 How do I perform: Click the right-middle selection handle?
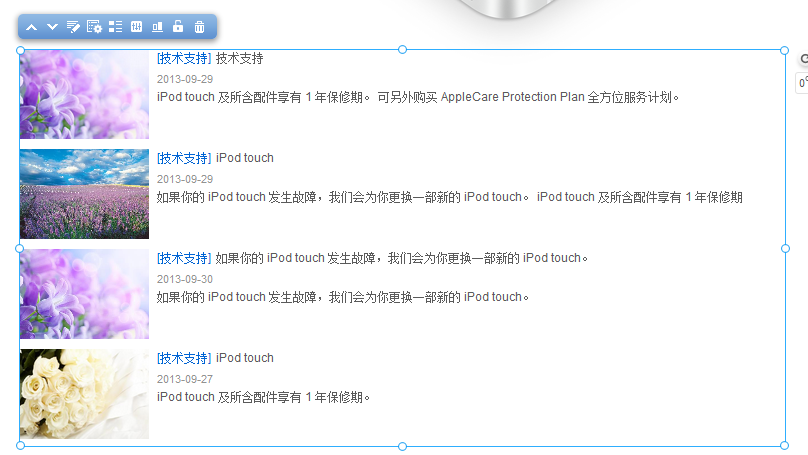785,248
